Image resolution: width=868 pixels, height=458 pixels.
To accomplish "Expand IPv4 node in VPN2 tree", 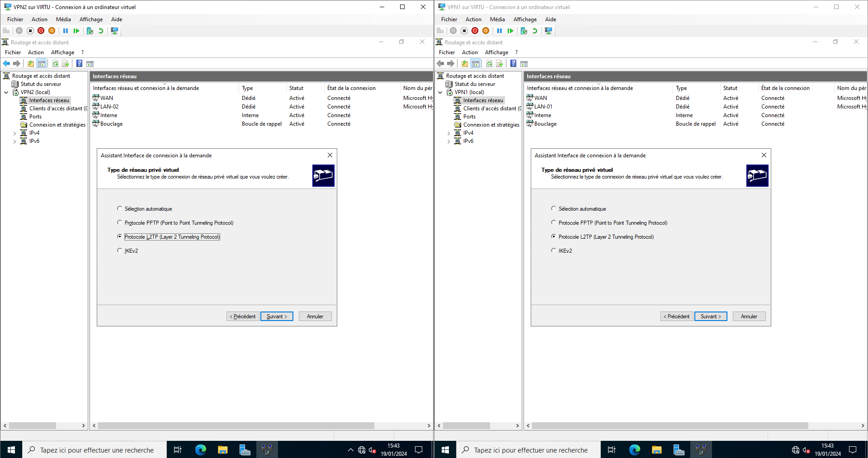I will click(x=14, y=133).
